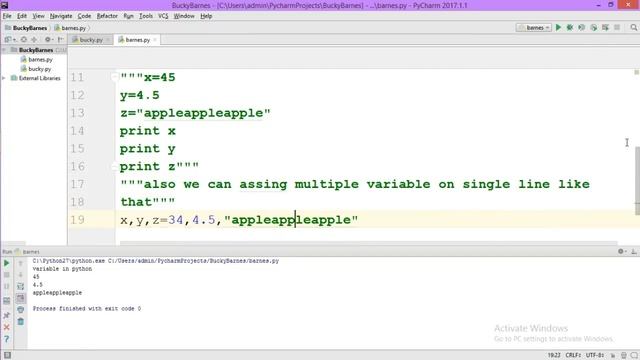Click the profile run icon in toolbar
Viewport: 640px width, 360px height.
point(593,27)
